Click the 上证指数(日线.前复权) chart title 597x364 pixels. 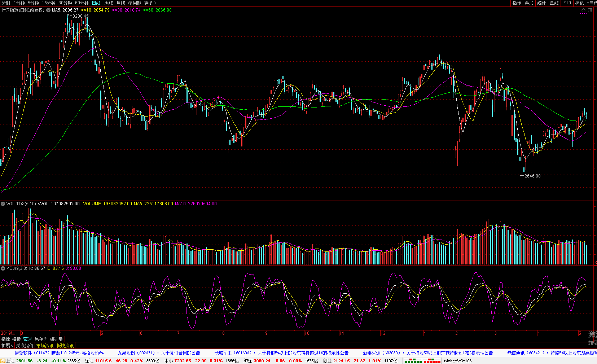pyautogui.click(x=23, y=10)
